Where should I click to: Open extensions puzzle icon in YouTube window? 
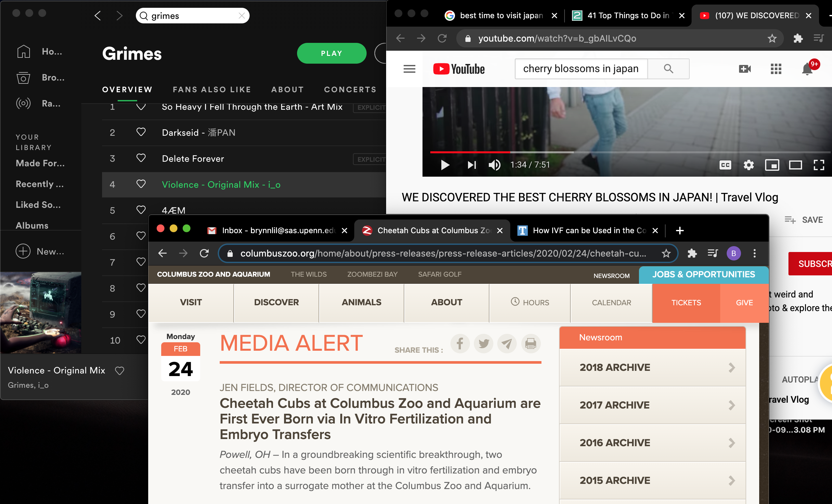(x=798, y=38)
